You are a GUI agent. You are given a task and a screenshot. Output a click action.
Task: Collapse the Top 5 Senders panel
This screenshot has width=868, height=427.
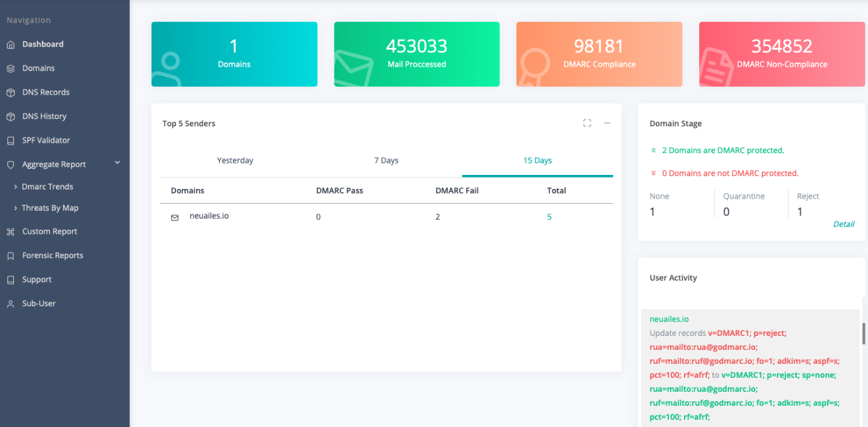pyautogui.click(x=607, y=123)
